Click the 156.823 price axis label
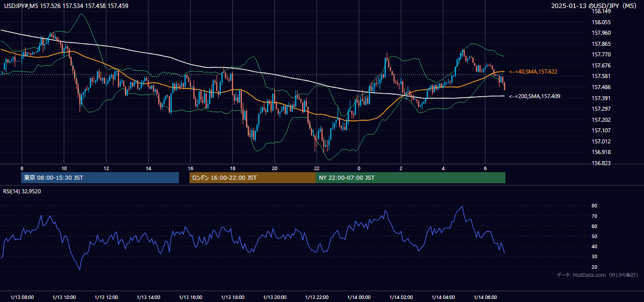The width and height of the screenshot is (644, 302). coord(601,163)
